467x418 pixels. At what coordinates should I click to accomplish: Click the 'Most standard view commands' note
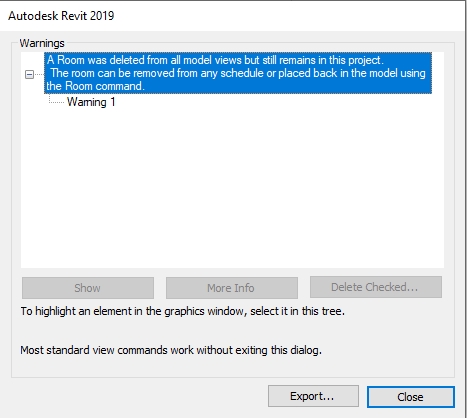coord(171,350)
